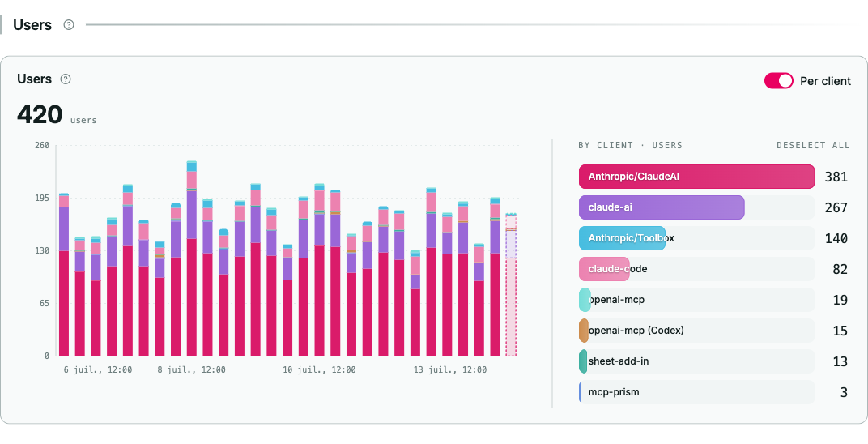
Task: Click the tallest bar in the chart
Action: (192, 258)
